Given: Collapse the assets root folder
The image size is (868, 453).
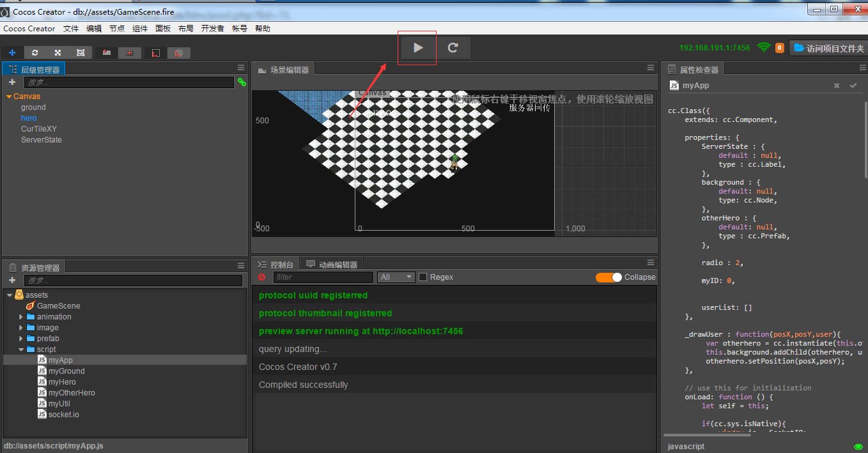Looking at the screenshot, I should coord(10,295).
